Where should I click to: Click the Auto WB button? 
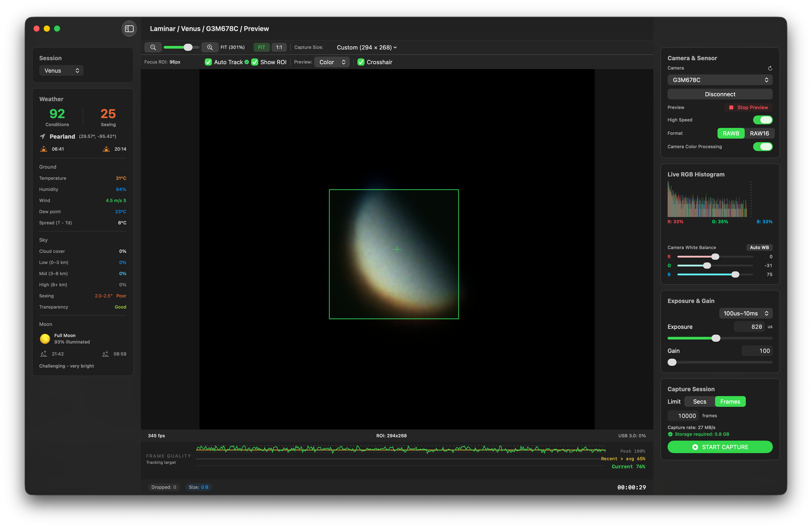click(x=759, y=248)
